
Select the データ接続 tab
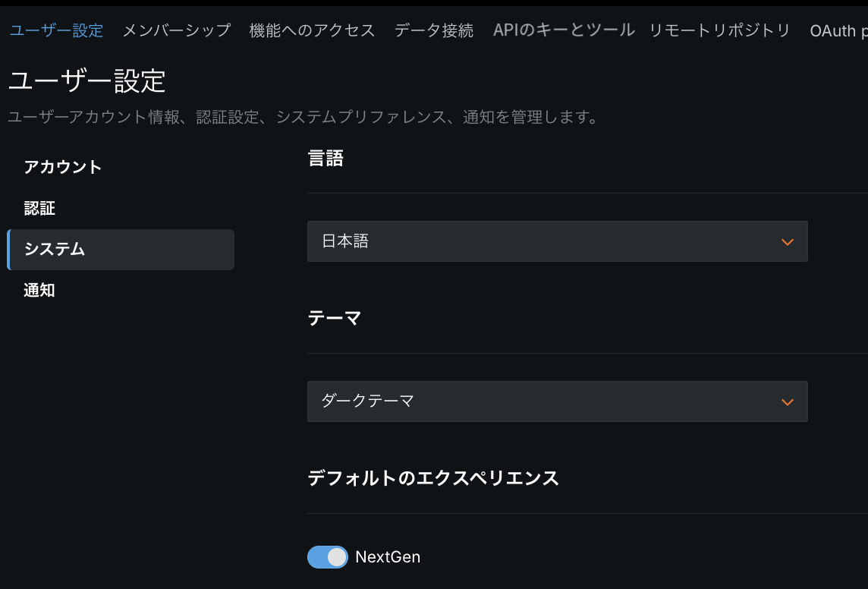coord(434,30)
